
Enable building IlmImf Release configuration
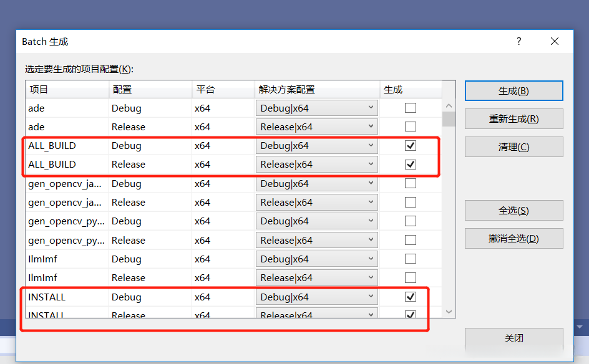coord(410,277)
